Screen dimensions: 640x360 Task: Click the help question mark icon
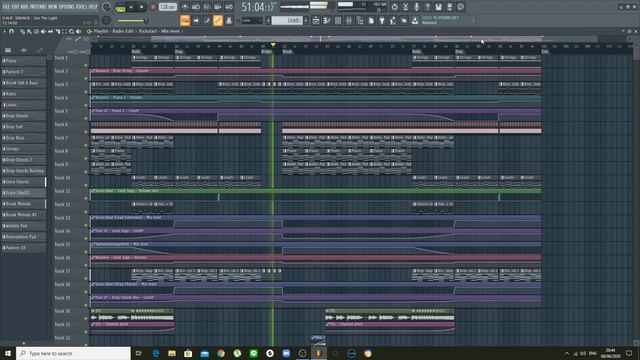click(x=427, y=7)
